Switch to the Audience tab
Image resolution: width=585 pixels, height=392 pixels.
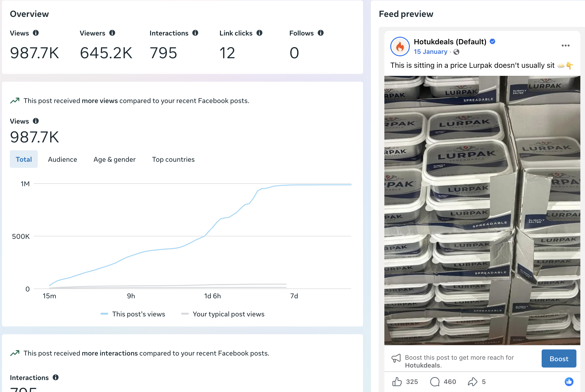click(x=62, y=159)
